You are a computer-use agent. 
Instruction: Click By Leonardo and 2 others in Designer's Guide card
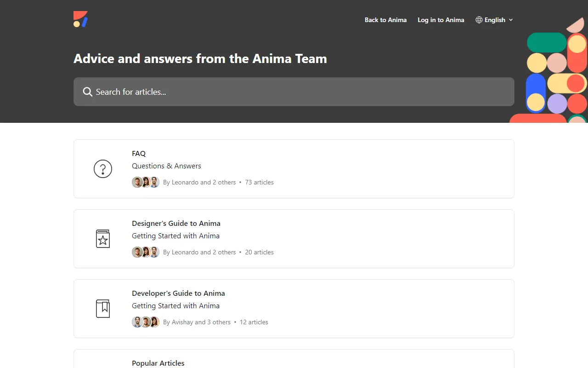tap(199, 252)
